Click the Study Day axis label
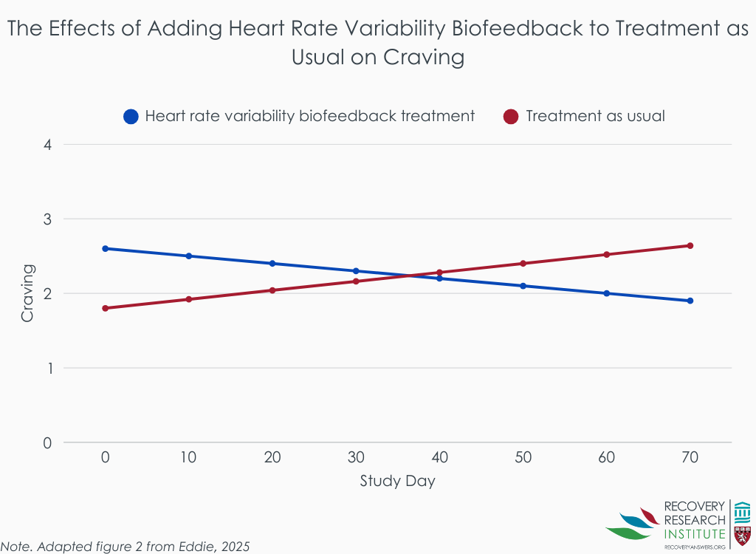756x554 pixels. [x=397, y=482]
